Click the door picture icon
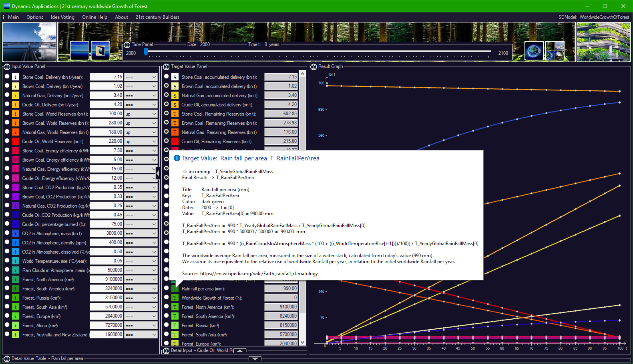This screenshot has width=633, height=364. coord(100,50)
